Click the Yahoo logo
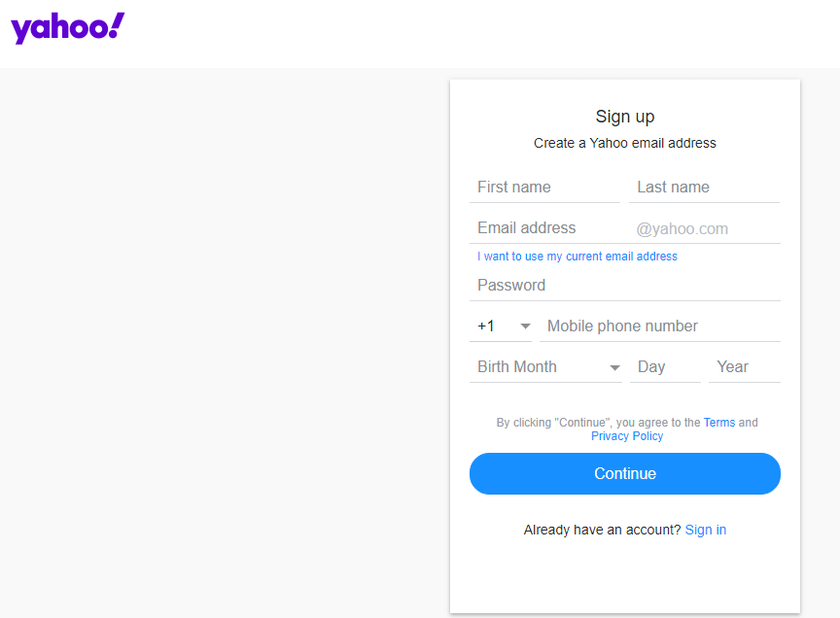The width and height of the screenshot is (840, 618). (67, 28)
